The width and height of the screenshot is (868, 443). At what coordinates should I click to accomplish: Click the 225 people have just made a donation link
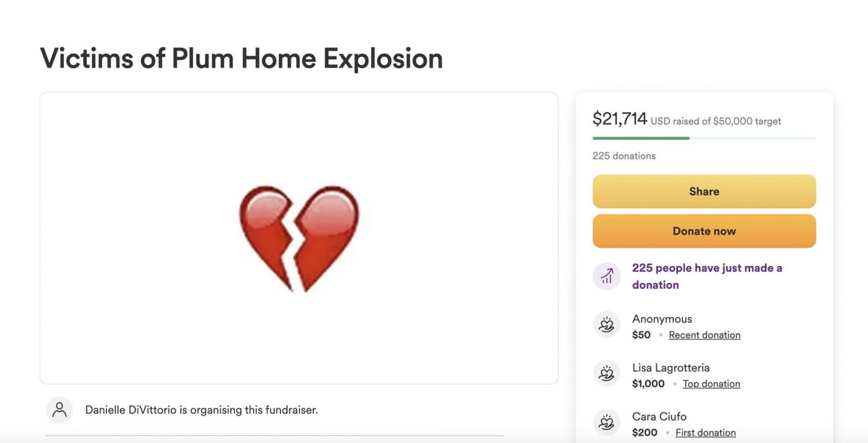point(707,276)
